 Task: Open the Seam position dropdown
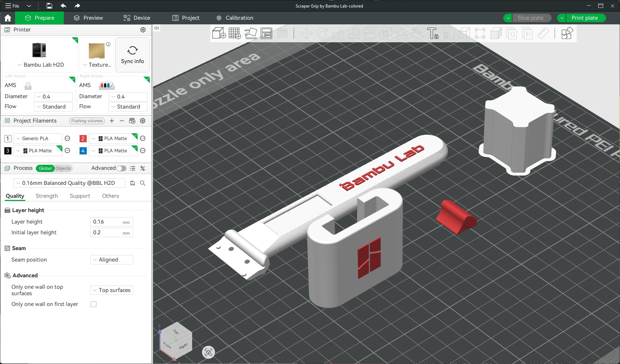pos(112,260)
